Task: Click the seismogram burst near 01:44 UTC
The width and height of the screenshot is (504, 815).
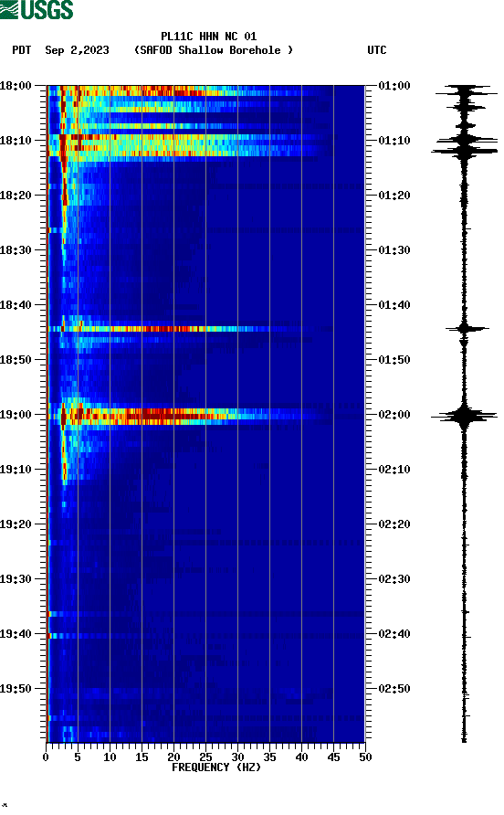Action: (466, 329)
